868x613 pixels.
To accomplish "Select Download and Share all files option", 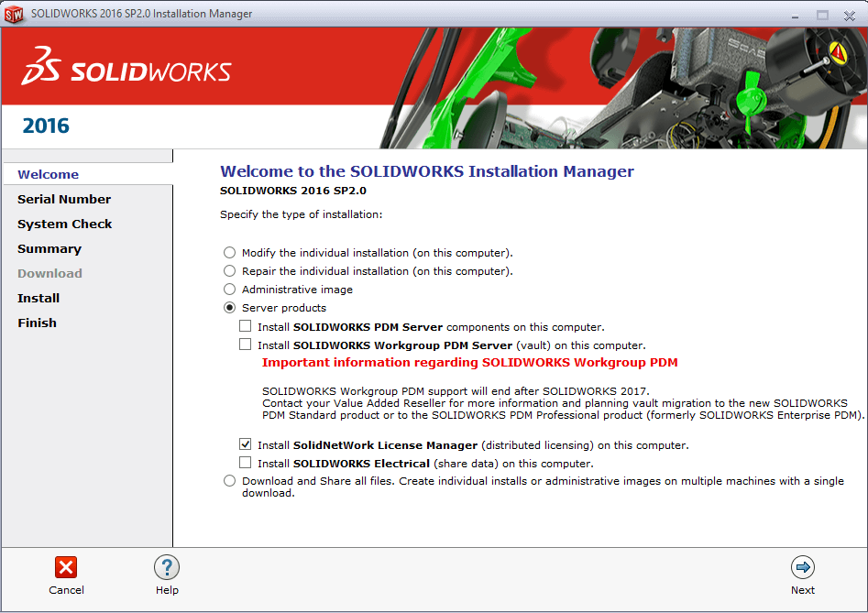I will tap(229, 481).
